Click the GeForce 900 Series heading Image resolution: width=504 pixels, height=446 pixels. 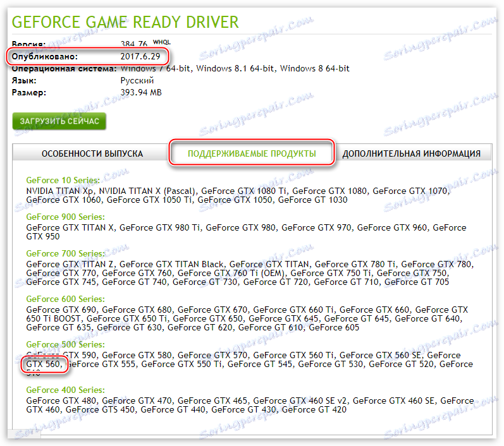click(66, 217)
